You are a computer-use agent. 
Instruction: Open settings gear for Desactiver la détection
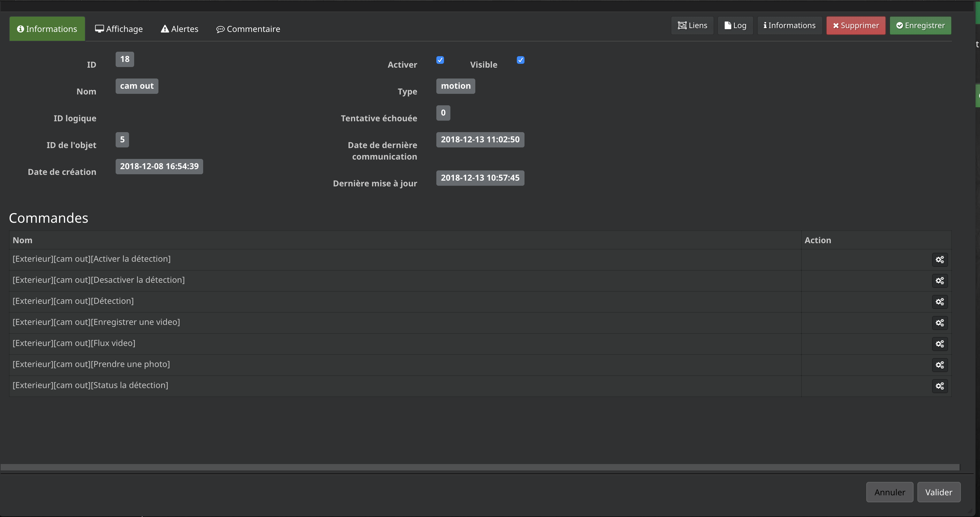[x=940, y=281]
